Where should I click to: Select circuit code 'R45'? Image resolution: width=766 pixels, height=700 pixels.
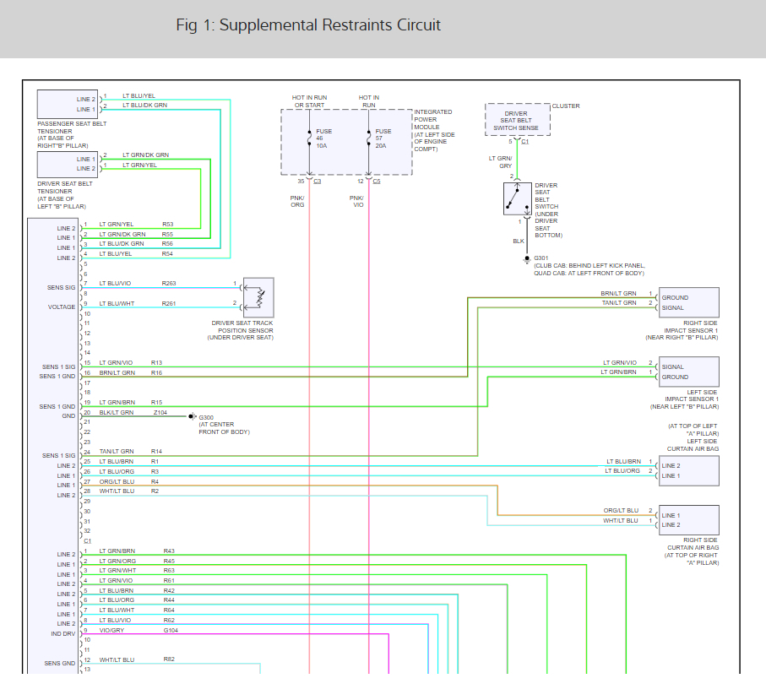[169, 562]
